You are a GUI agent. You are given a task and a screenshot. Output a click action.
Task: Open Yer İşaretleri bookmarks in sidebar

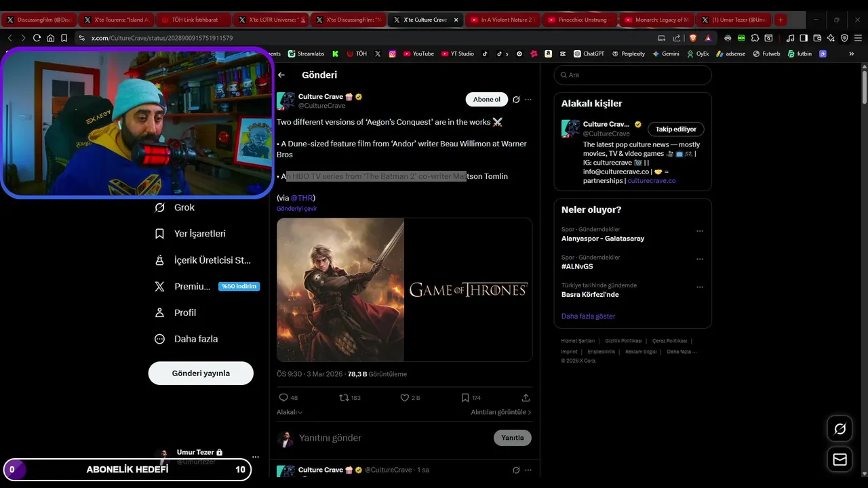click(x=191, y=234)
